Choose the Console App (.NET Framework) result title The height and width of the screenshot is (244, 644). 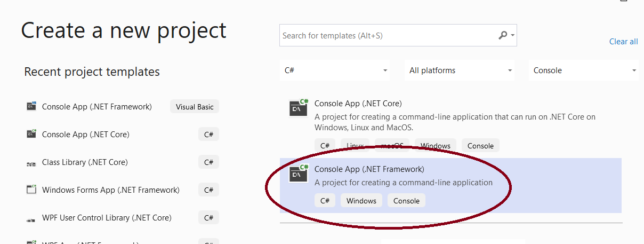coord(369,169)
